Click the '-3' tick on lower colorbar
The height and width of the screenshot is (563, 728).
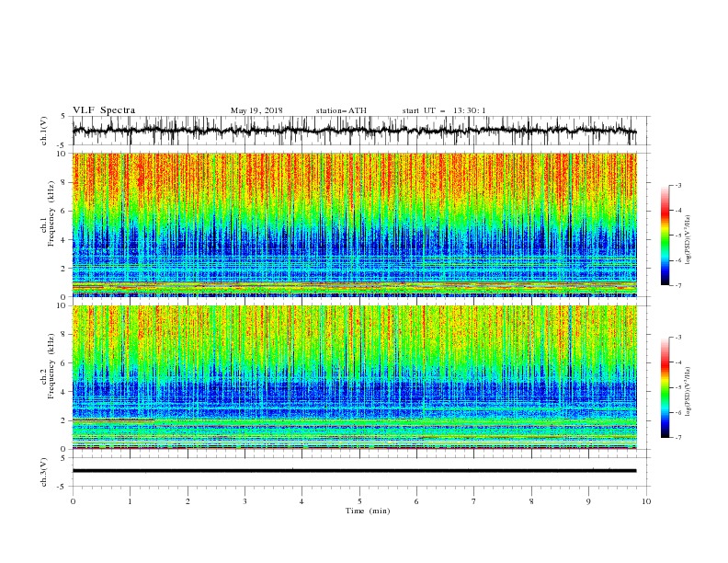click(x=678, y=338)
